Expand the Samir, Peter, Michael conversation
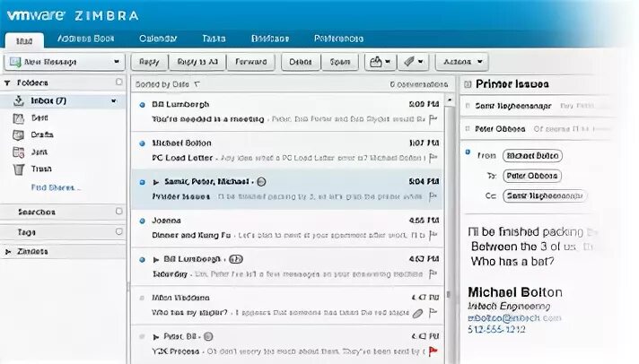 (155, 182)
